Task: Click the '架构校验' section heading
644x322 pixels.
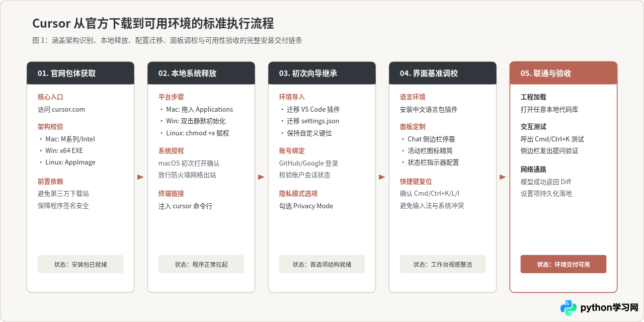Action: pyautogui.click(x=50, y=127)
